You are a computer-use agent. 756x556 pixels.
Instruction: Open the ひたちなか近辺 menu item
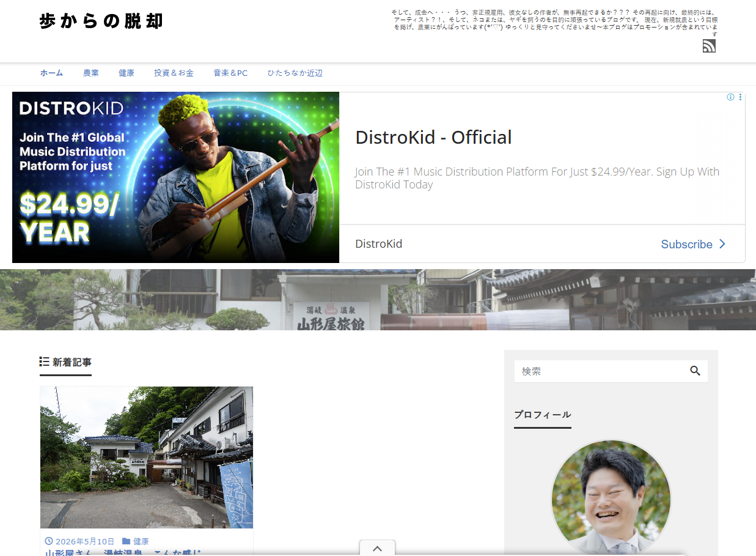coord(295,73)
